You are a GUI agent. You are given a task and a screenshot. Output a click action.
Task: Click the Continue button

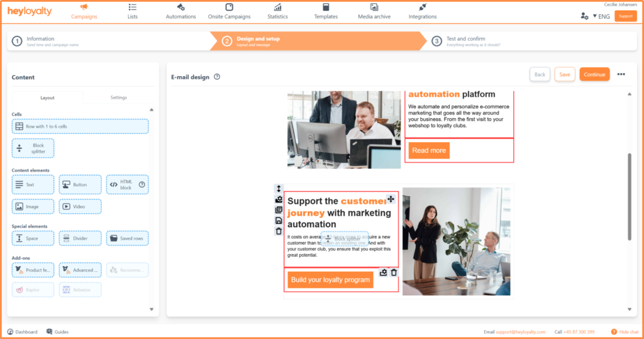click(594, 74)
